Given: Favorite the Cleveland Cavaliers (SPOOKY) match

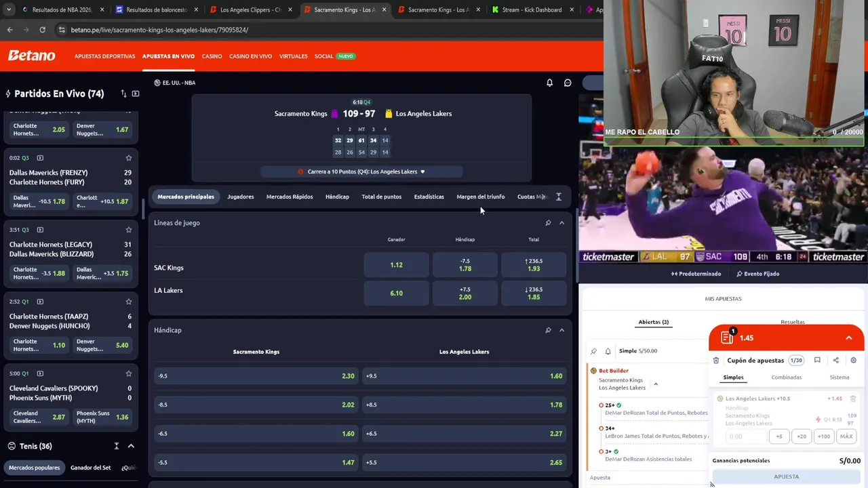Looking at the screenshot, I should 128,373.
